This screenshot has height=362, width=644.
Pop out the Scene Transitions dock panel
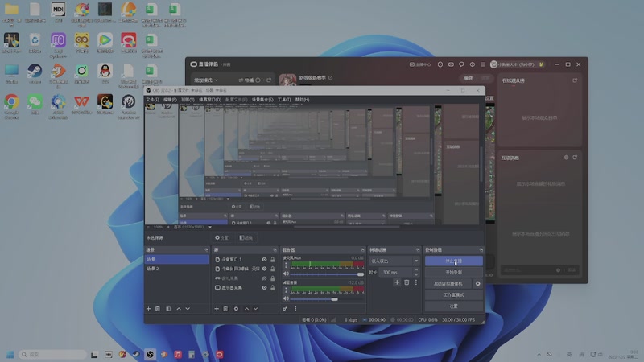point(418,250)
